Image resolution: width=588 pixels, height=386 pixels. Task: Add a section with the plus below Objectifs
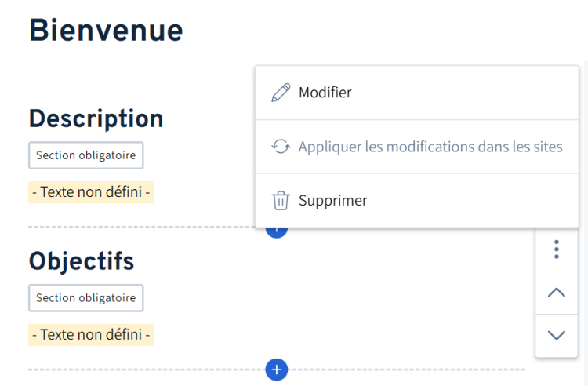pos(277,369)
